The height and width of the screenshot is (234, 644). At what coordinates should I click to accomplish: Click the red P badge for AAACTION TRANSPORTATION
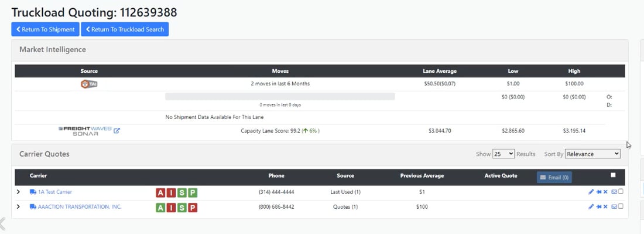click(x=193, y=208)
